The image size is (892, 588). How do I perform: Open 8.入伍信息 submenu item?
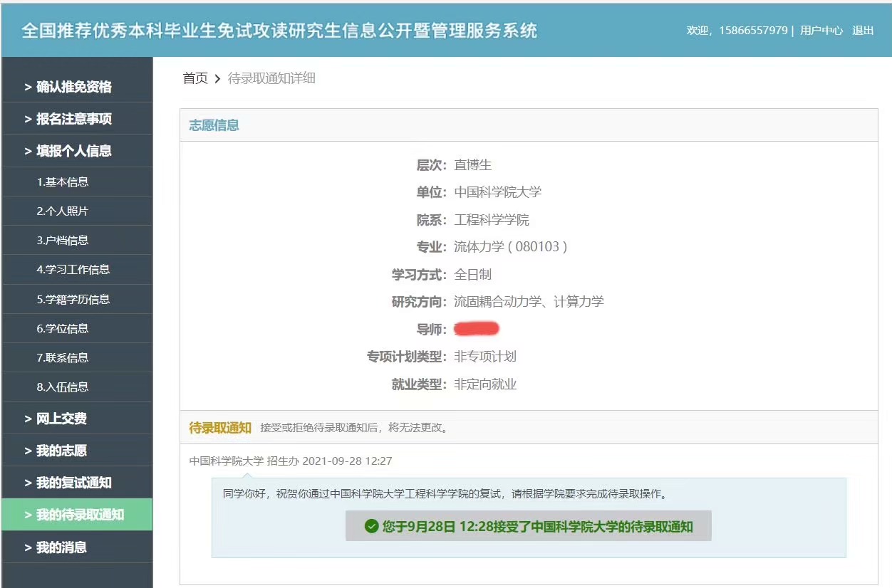(x=63, y=387)
